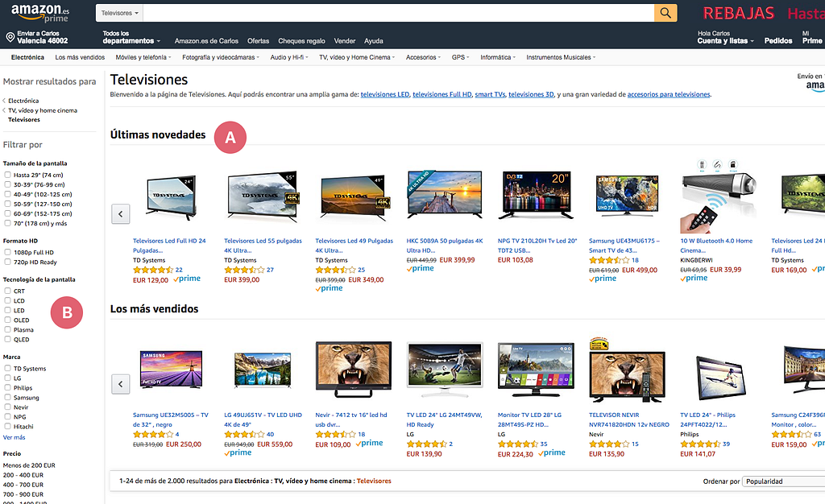825x504 pixels.
Task: Open Ofertas in the top navigation
Action: [258, 41]
